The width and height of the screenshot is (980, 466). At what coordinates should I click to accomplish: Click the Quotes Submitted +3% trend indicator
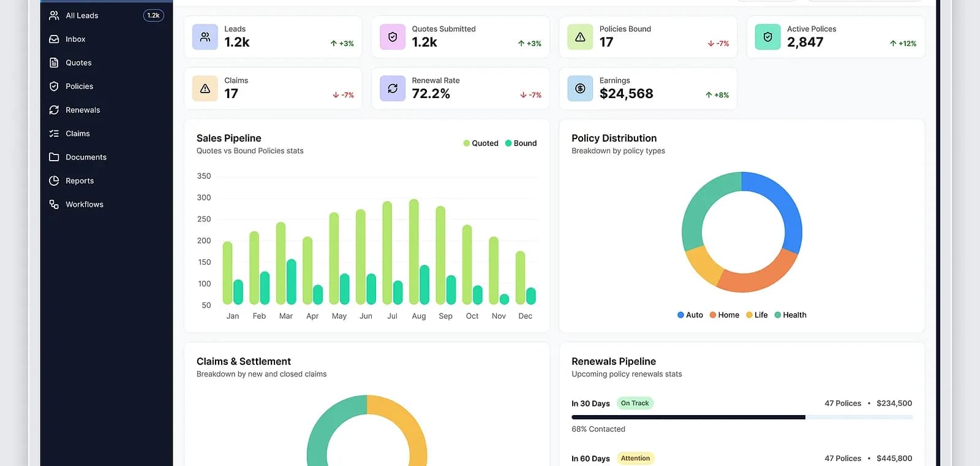[x=529, y=44]
